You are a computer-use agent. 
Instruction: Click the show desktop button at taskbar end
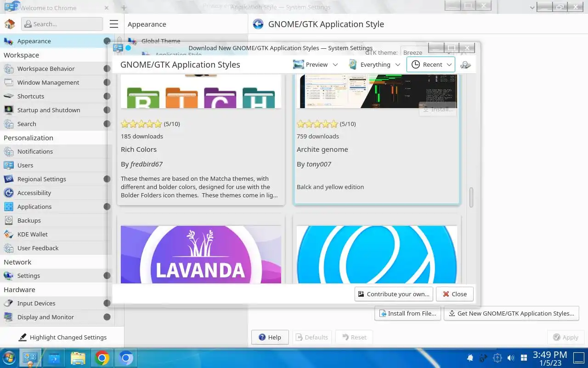point(578,358)
